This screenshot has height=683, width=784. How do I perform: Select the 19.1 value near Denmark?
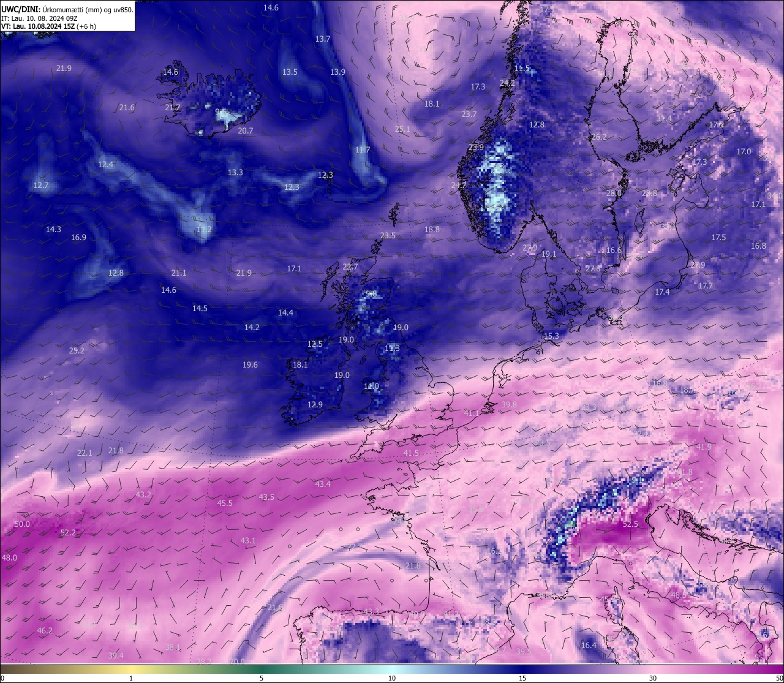point(549,254)
